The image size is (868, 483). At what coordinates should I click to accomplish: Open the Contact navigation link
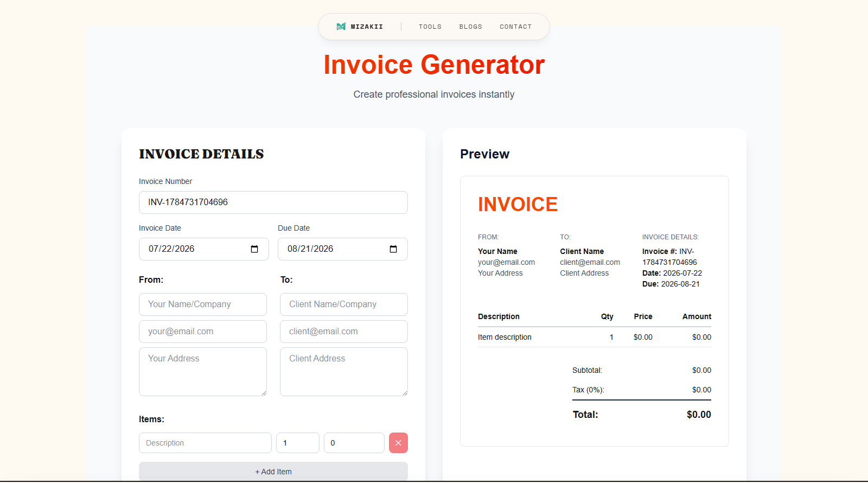(x=516, y=27)
